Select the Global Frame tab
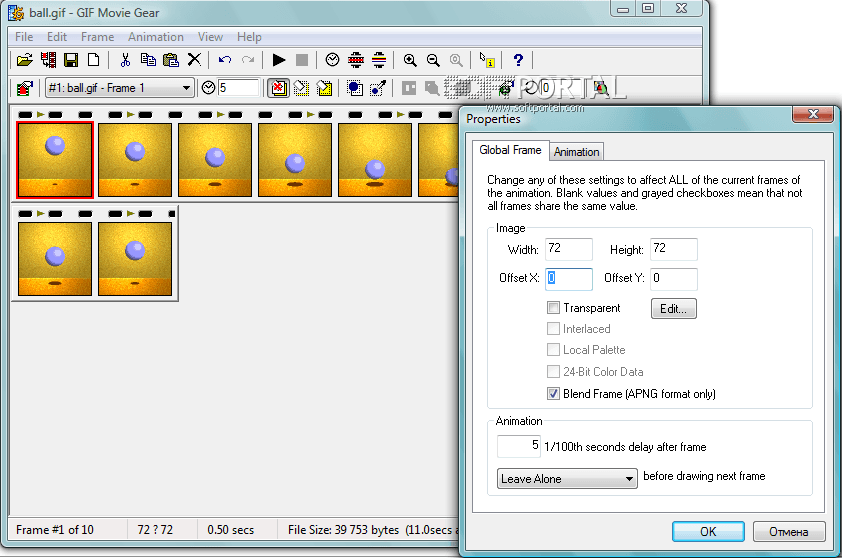This screenshot has width=842, height=558. [x=510, y=150]
